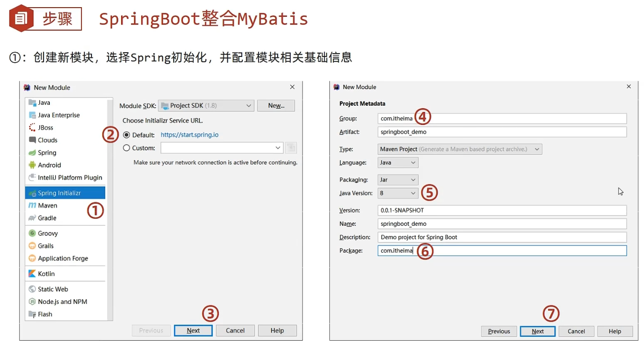
Task: Click the Java Enterprise icon
Action: click(32, 115)
